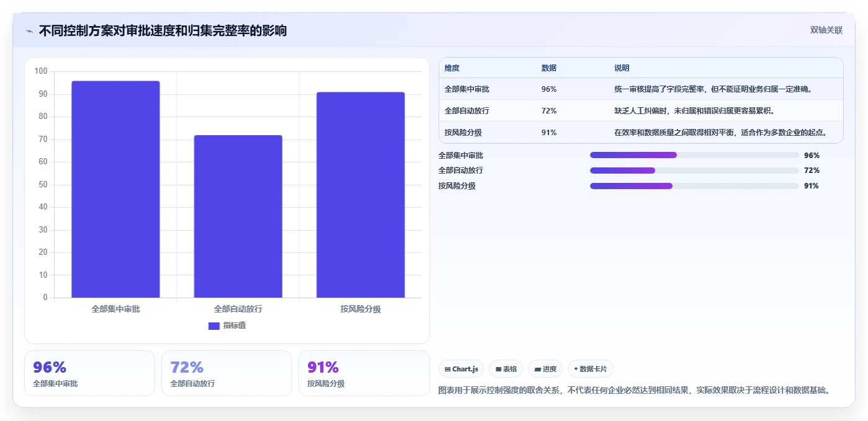Click the 按风险分级 table row name
The height and width of the screenshot is (421, 868).
(x=463, y=133)
